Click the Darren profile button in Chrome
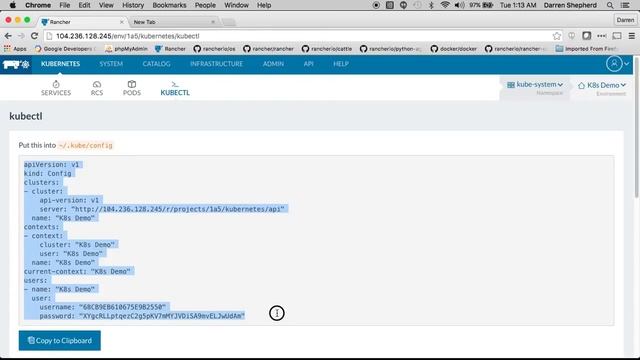The width and height of the screenshot is (640, 360). pyautogui.click(x=625, y=20)
